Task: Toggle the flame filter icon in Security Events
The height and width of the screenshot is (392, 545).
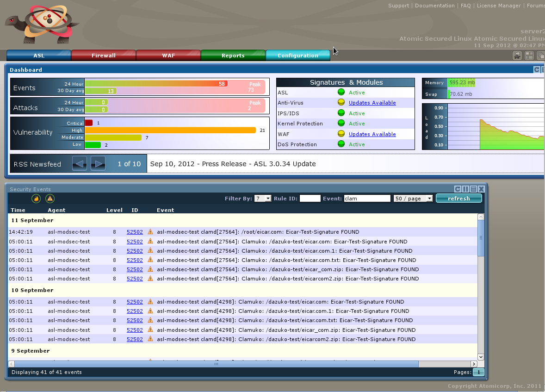Action: coord(36,198)
